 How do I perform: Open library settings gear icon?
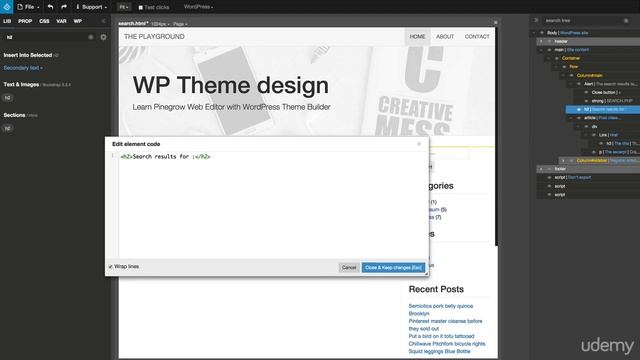103,37
